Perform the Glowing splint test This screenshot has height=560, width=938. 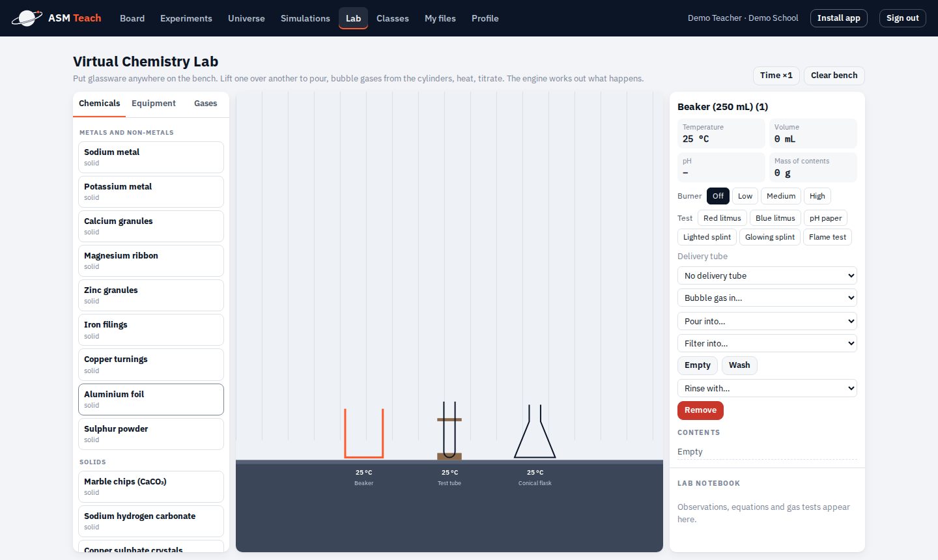click(x=770, y=237)
